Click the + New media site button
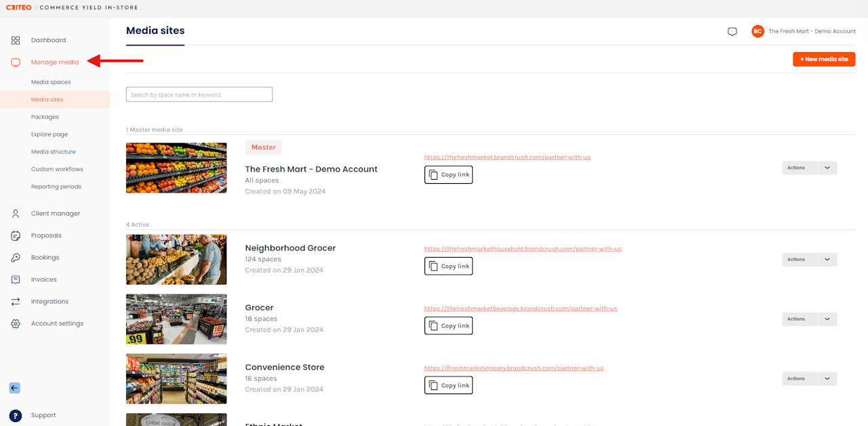 tap(824, 59)
